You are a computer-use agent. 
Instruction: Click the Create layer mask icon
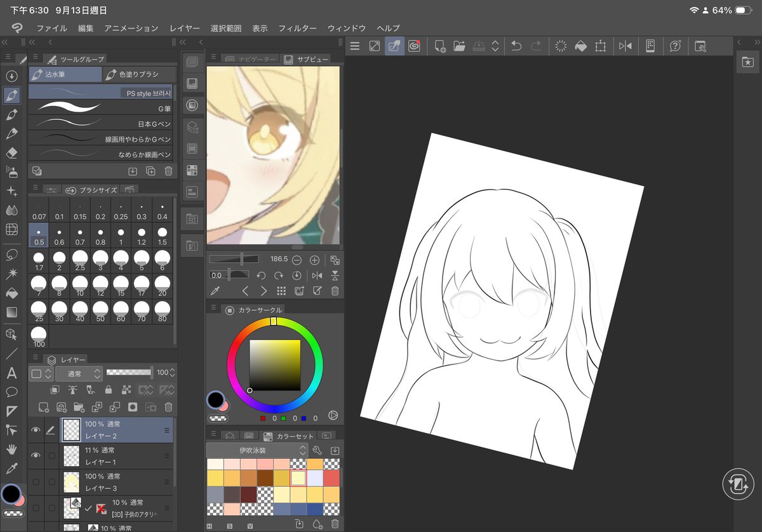133,407
